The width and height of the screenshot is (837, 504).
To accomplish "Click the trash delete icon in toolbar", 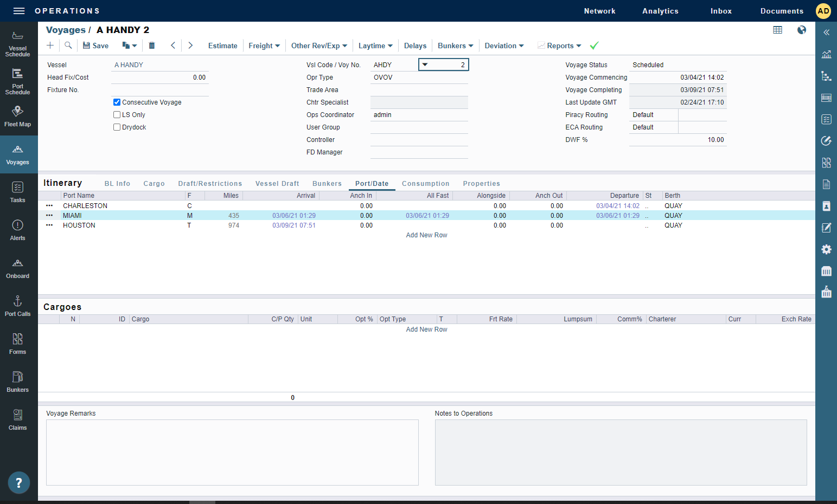I will tap(152, 46).
